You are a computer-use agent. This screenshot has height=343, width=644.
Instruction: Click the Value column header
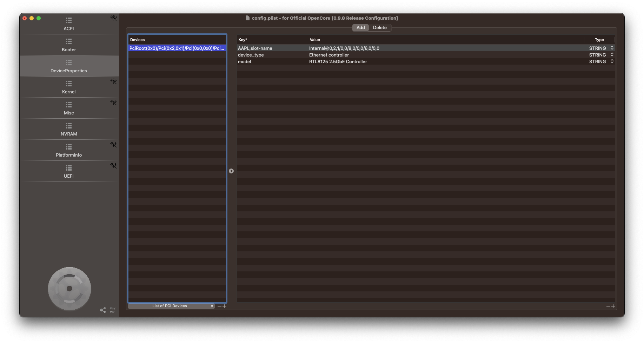coord(446,40)
